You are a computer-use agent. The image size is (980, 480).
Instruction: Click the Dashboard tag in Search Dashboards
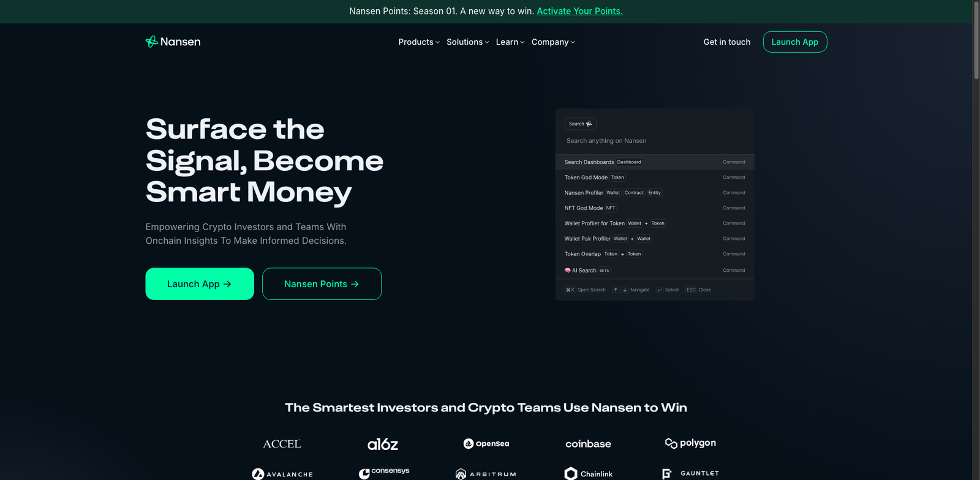(629, 162)
